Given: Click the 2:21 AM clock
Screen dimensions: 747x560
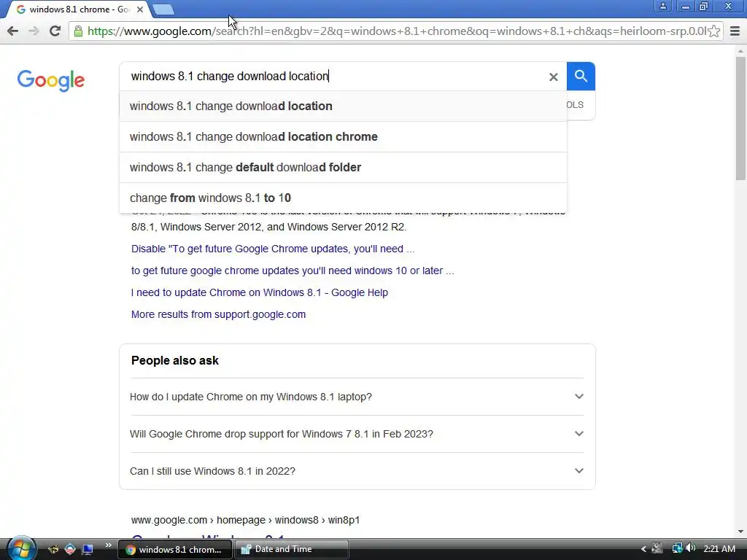Looking at the screenshot, I should [719, 549].
